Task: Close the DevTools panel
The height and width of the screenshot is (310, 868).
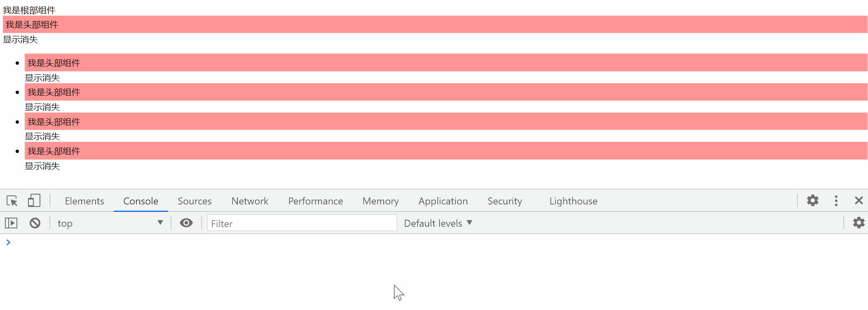Action: [859, 201]
